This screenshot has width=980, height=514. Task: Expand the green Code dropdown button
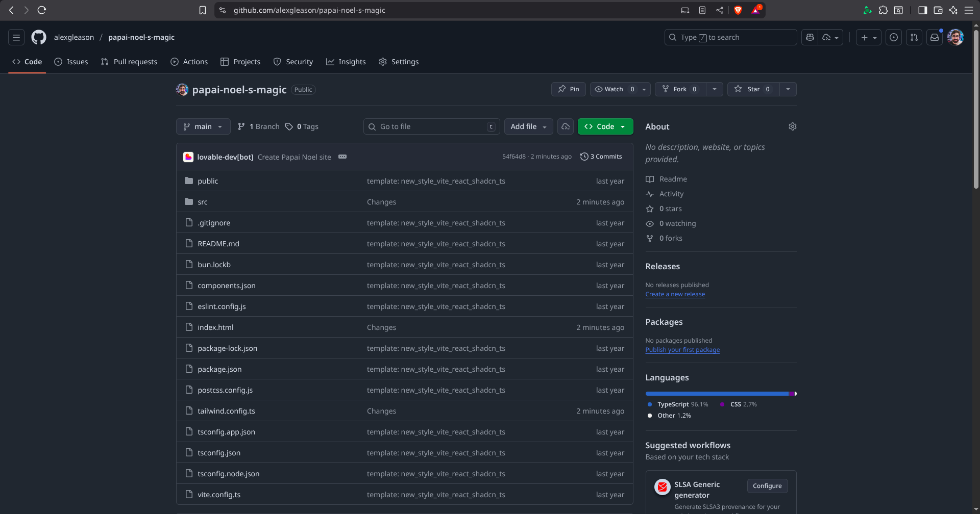pos(605,126)
